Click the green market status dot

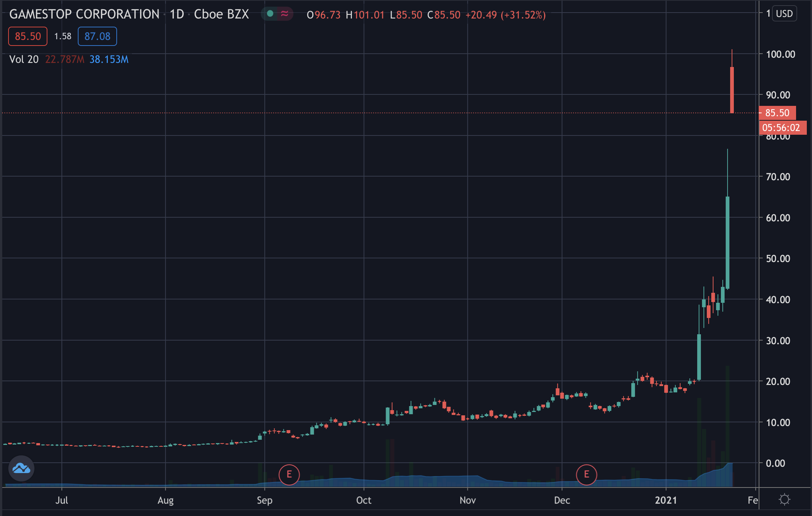(270, 14)
